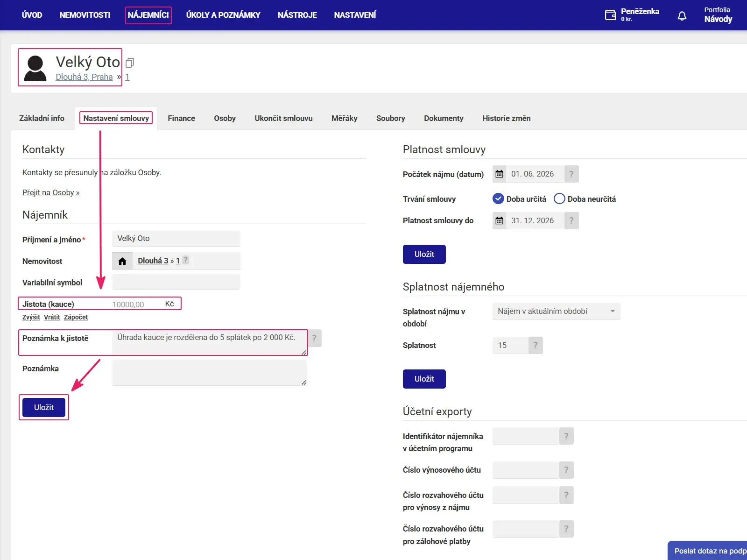Click Uložit under Splatnost nájemného
This screenshot has width=747, height=560.
[x=424, y=379]
